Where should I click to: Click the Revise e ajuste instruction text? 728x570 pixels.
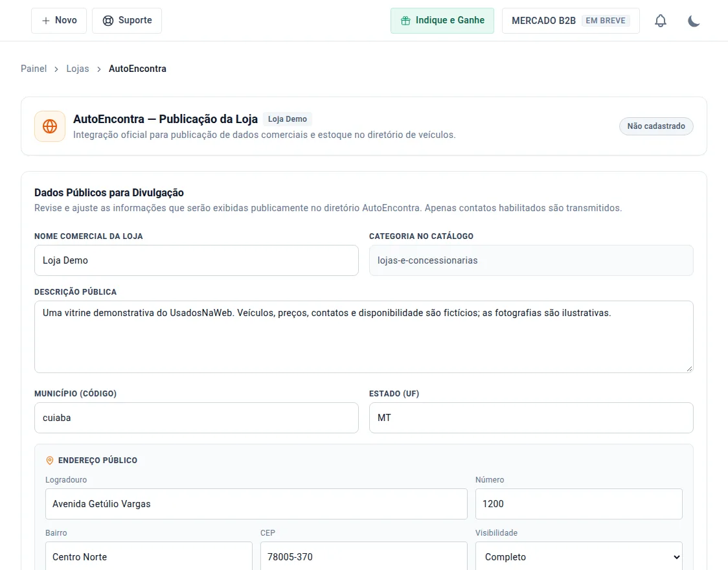click(328, 208)
